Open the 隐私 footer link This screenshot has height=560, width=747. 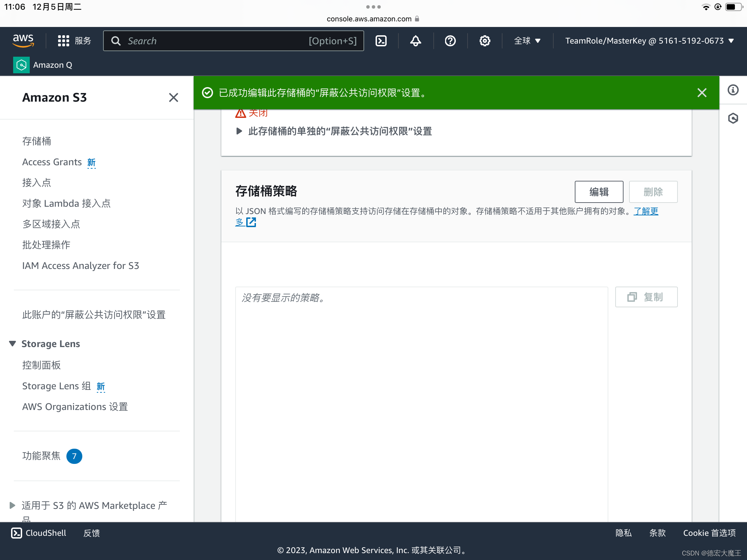(624, 533)
